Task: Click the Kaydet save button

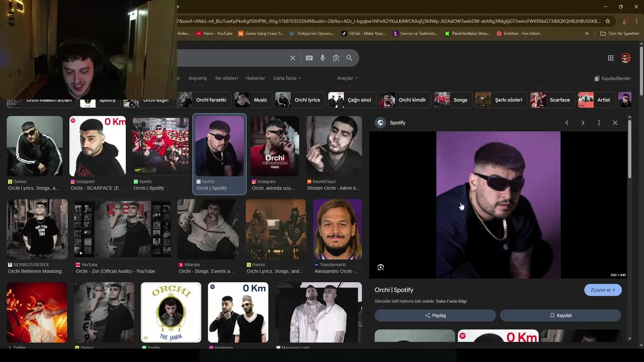Action: [560, 315]
